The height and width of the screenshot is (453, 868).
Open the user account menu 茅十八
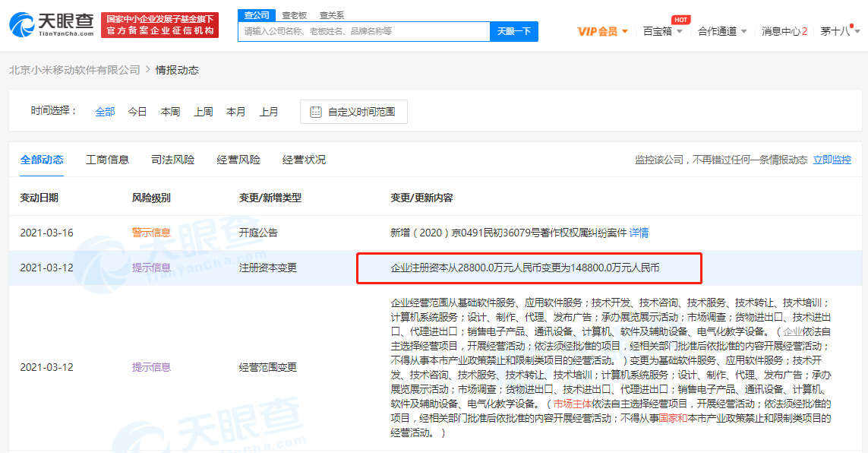839,31
